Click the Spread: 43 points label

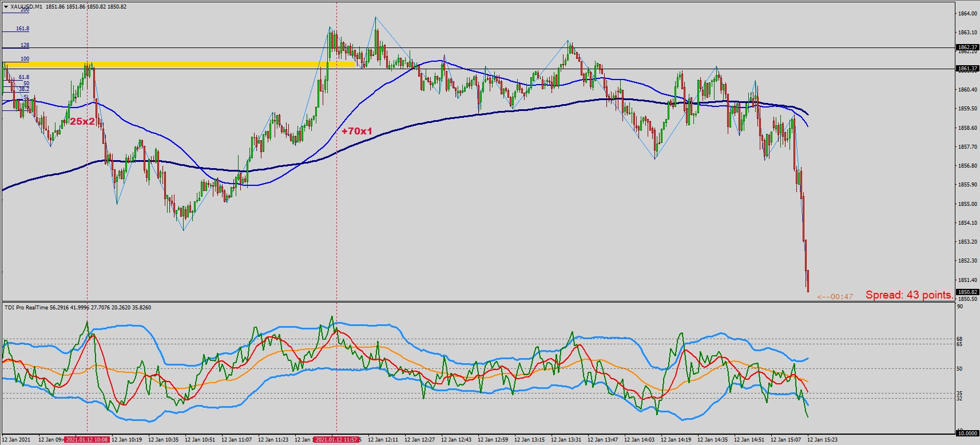click(x=908, y=295)
